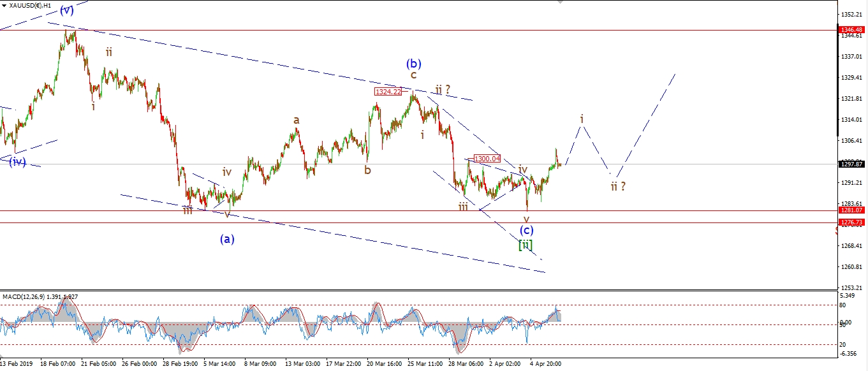This screenshot has height=371, width=868.
Task: Click the 4 Apr 20:00 time axis label
Action: coord(545,364)
